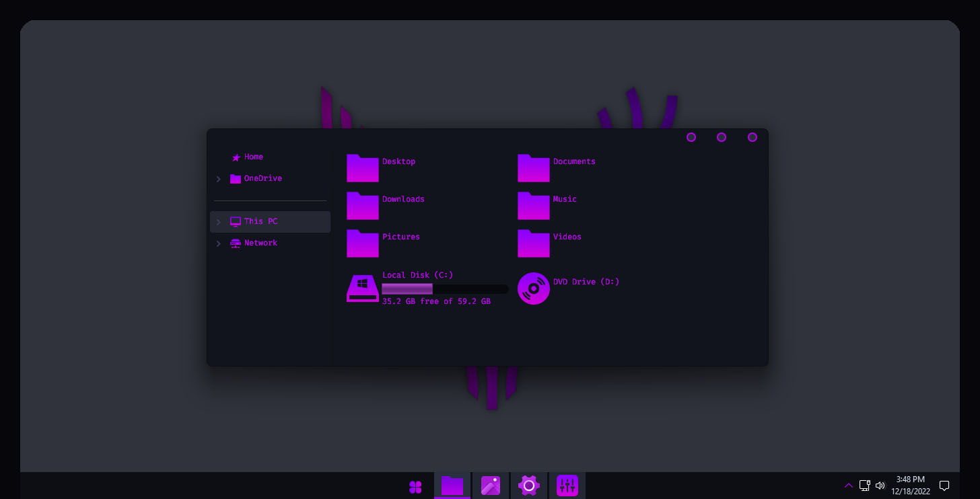Open the notification center
The width and height of the screenshot is (980, 499).
point(944,485)
